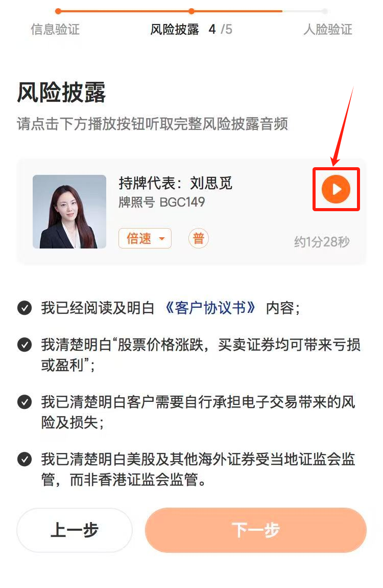Tap the 牌照号 BGC149 license text

162,202
